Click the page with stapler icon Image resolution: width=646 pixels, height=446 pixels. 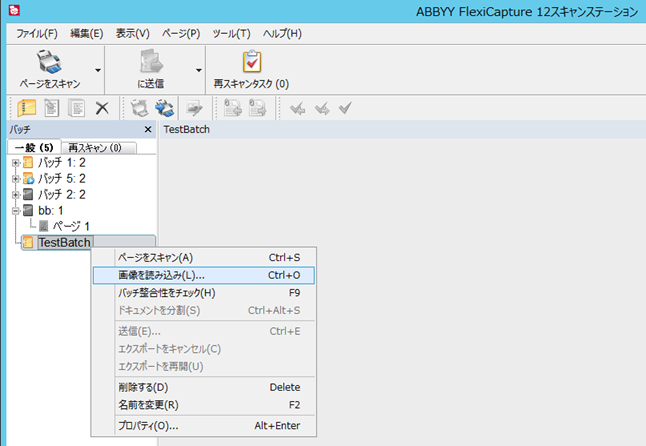(51, 108)
